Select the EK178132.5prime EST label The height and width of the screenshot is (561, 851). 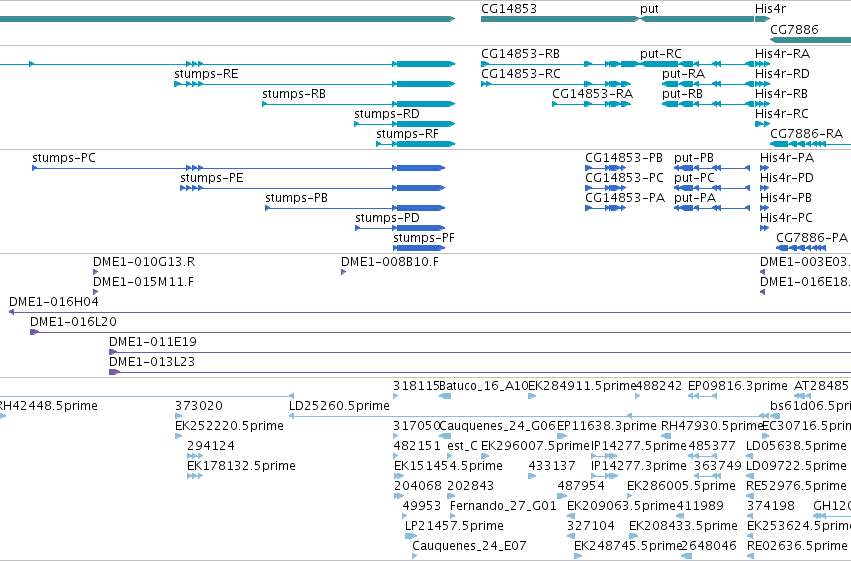241,467
